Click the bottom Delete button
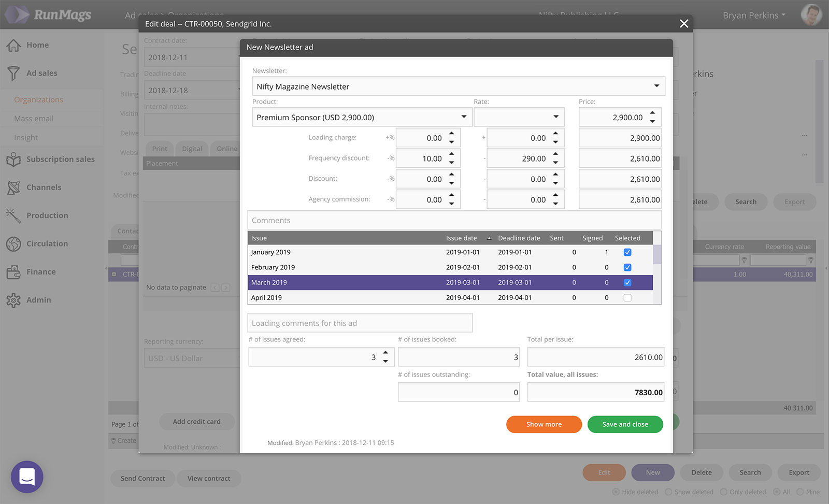 coord(702,472)
